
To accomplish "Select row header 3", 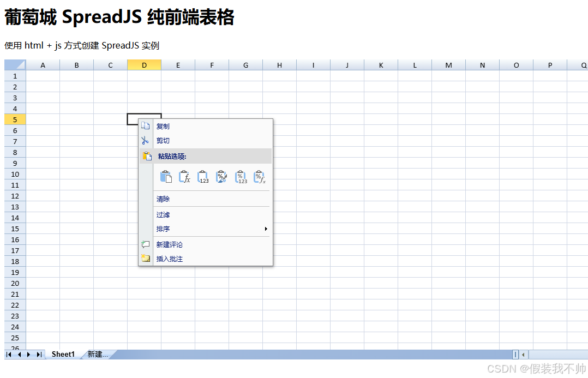I will pyautogui.click(x=15, y=98).
